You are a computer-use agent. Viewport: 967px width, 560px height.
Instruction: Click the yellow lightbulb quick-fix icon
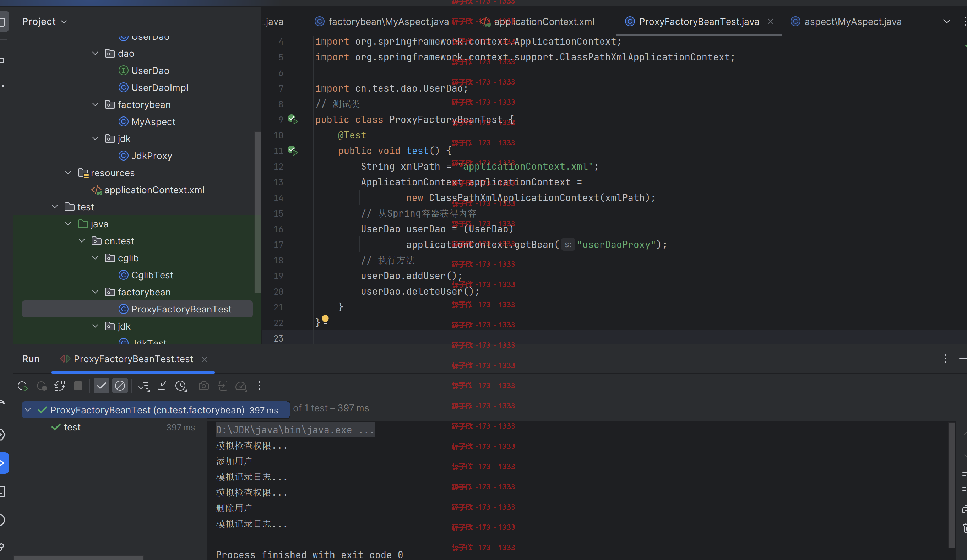click(x=325, y=320)
